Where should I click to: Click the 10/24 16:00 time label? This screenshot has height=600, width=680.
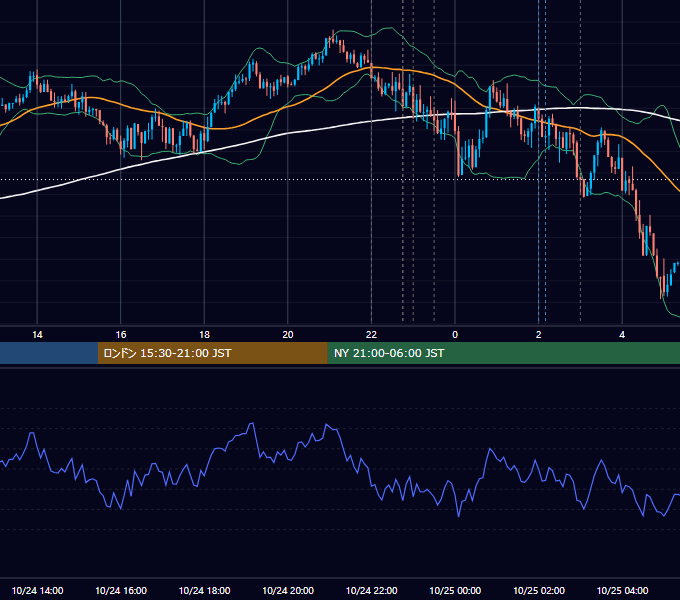121,590
